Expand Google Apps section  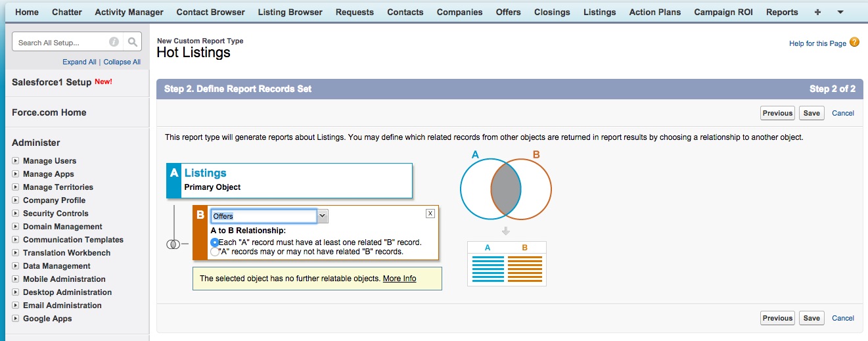[16, 319]
